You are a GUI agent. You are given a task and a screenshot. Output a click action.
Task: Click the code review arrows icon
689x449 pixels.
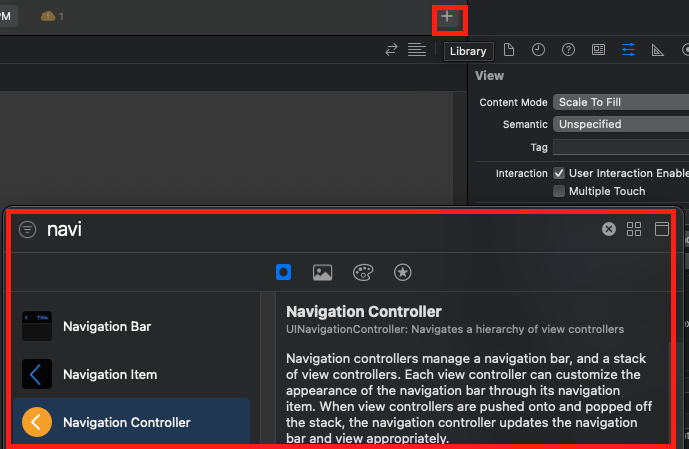point(391,50)
